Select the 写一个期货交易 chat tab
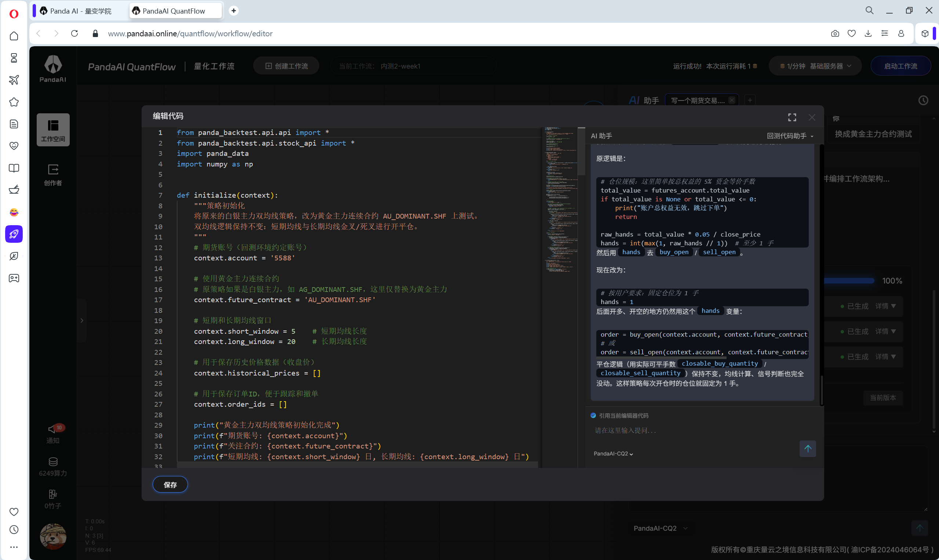This screenshot has height=560, width=939. (697, 100)
